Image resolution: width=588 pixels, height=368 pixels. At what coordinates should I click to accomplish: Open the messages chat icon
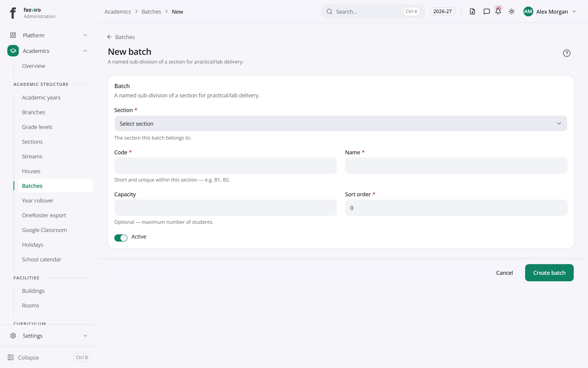point(486,11)
